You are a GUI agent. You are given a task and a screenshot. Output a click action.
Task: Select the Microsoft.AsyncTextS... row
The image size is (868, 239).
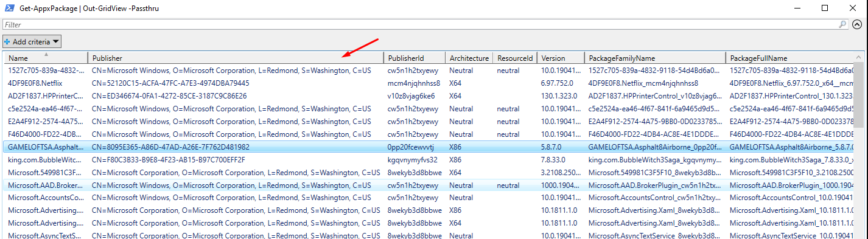tap(429, 235)
